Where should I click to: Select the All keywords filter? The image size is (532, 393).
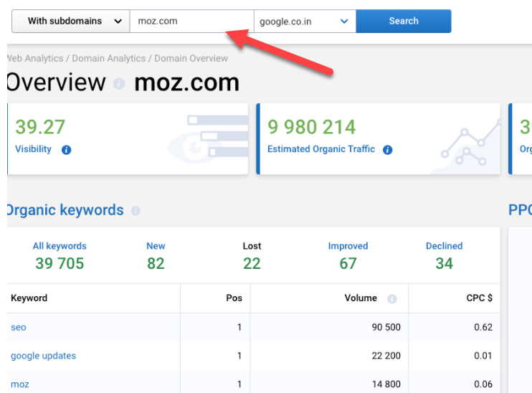[60, 255]
